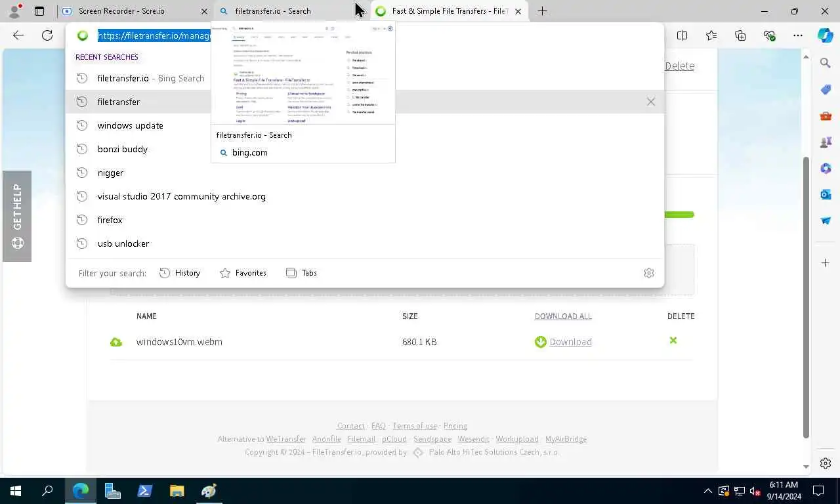Click the Windows Start button
840x504 pixels.
point(16,491)
